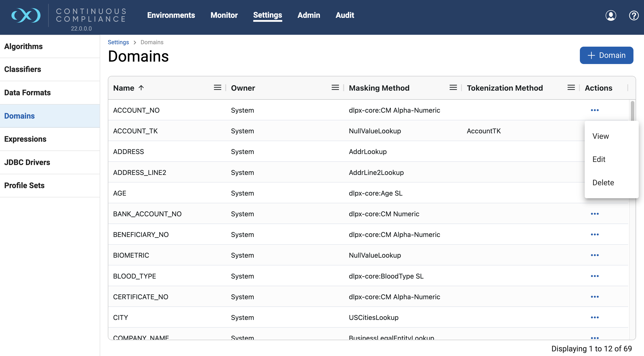Open the Masking Method column menu

point(453,88)
